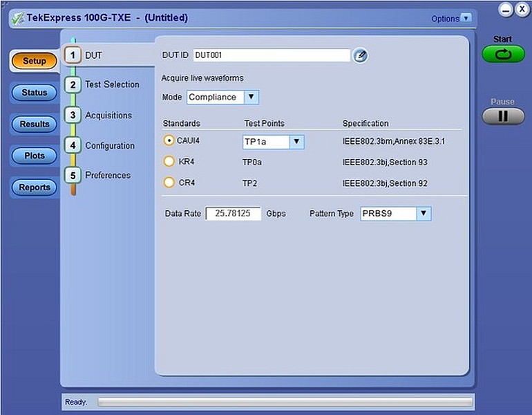Switch to the Status panel tab
The width and height of the screenshot is (532, 415).
pyautogui.click(x=35, y=93)
